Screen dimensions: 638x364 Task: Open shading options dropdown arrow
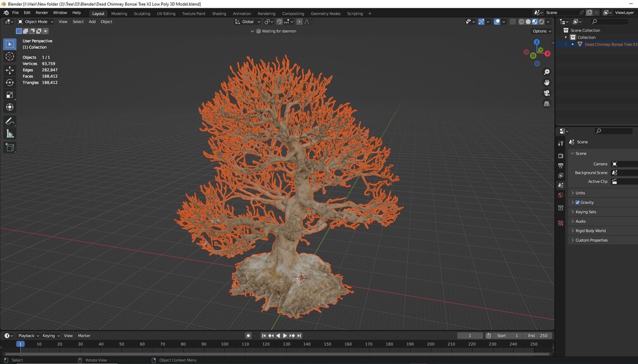click(x=548, y=22)
